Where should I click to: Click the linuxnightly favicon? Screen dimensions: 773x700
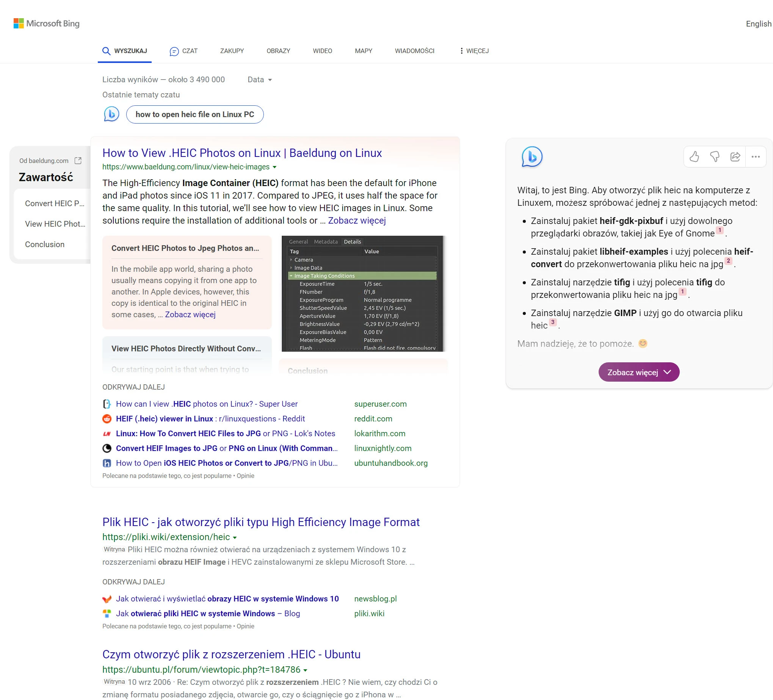coord(107,448)
